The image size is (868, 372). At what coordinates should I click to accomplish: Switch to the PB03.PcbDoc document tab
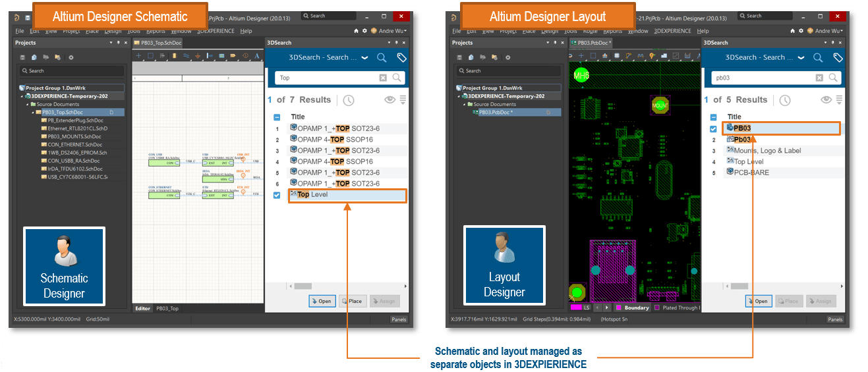(591, 43)
